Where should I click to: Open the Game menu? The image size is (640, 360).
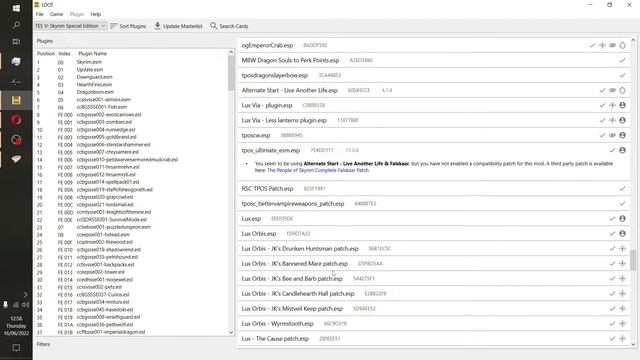pos(56,14)
